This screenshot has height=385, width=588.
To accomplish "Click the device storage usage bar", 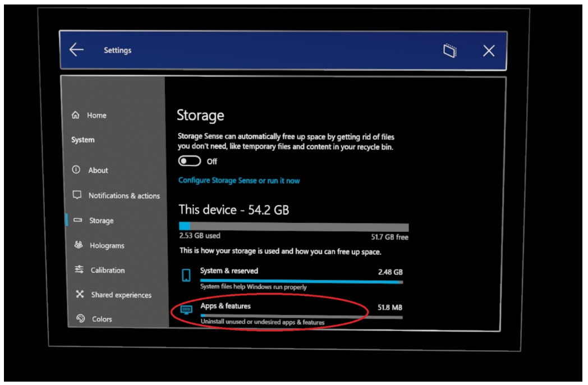I will 294,226.
